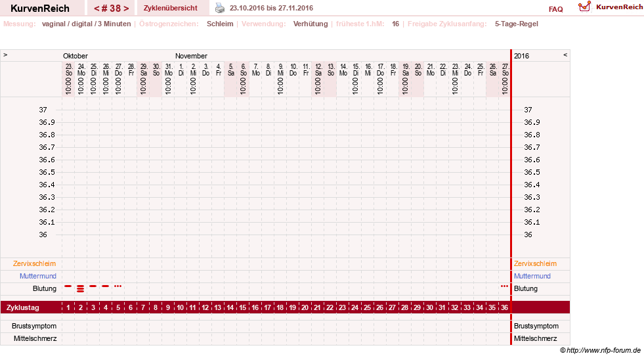The image size is (644, 358).
Task: Click Zyklustag number 1
Action: (68, 307)
